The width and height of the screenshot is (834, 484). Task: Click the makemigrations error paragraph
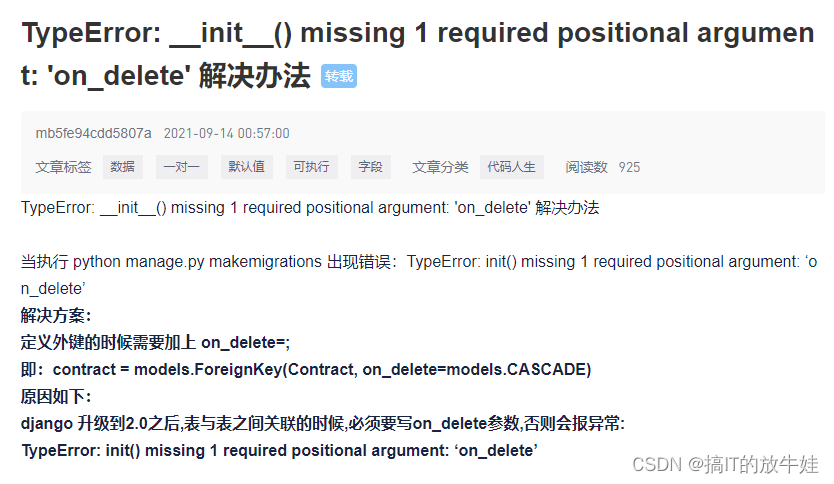click(419, 275)
